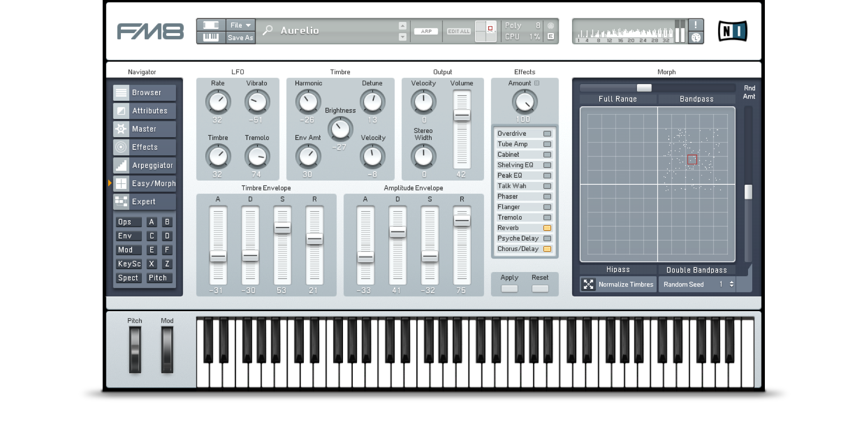Open the File dropdown menu
Viewport: 868px width, 426px height.
pos(240,25)
